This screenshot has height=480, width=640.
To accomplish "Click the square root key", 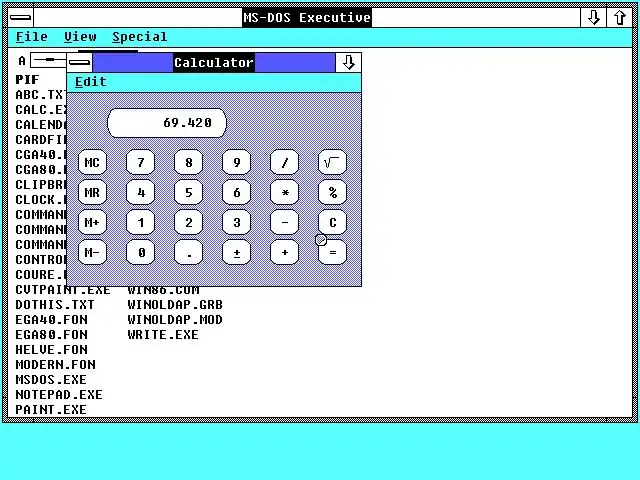I will [332, 162].
